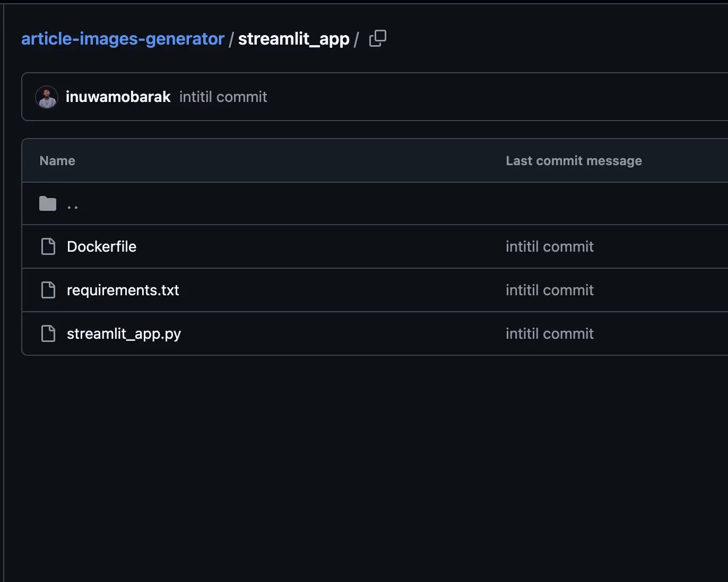728x582 pixels.
Task: Open the article-images-generator breadcrumb link
Action: [x=123, y=39]
